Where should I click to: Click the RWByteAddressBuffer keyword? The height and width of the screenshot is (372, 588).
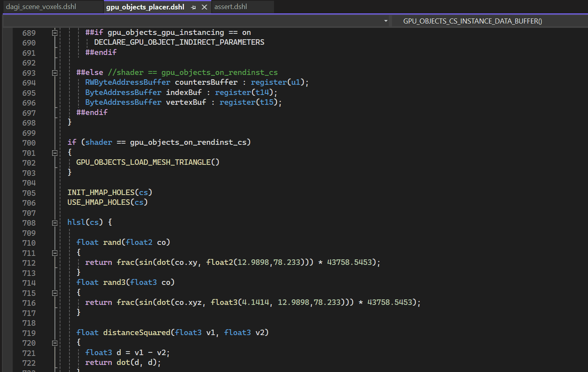click(127, 82)
